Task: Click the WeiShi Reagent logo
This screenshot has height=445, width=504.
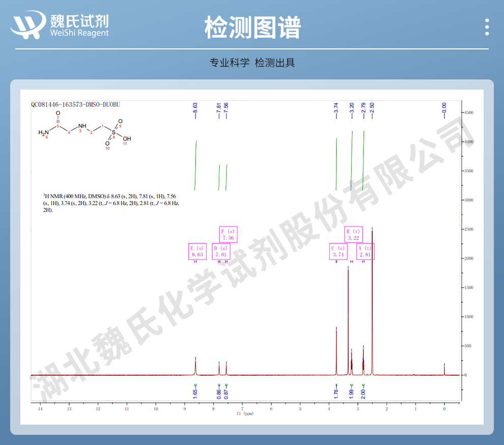Action: [60, 25]
